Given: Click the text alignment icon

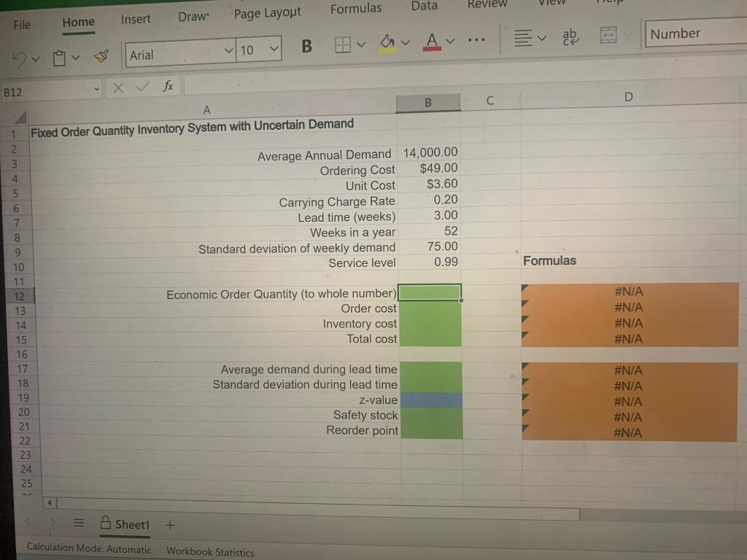Looking at the screenshot, I should point(523,38).
